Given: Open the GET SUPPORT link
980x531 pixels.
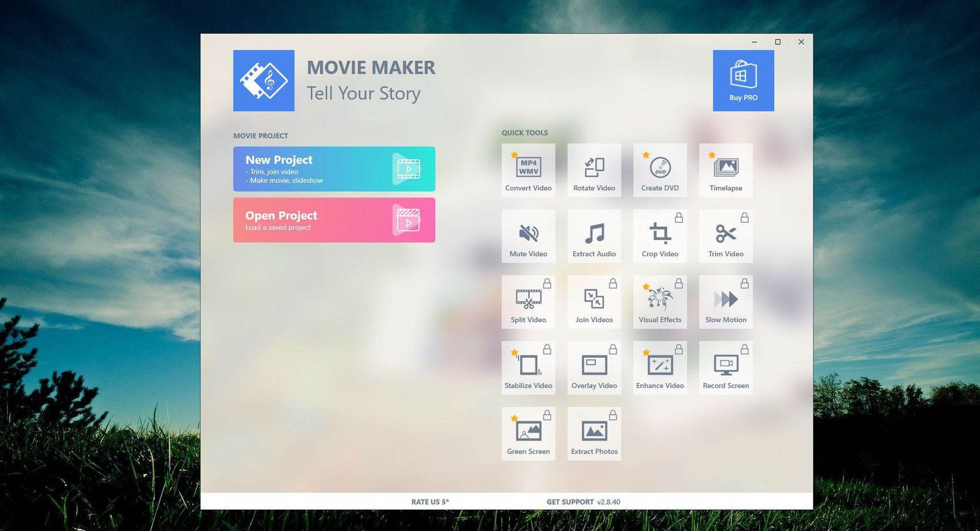Looking at the screenshot, I should coord(570,502).
